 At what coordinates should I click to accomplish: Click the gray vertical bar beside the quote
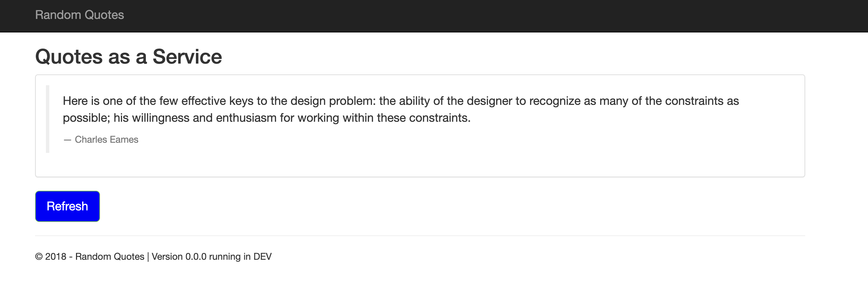coord(48,119)
